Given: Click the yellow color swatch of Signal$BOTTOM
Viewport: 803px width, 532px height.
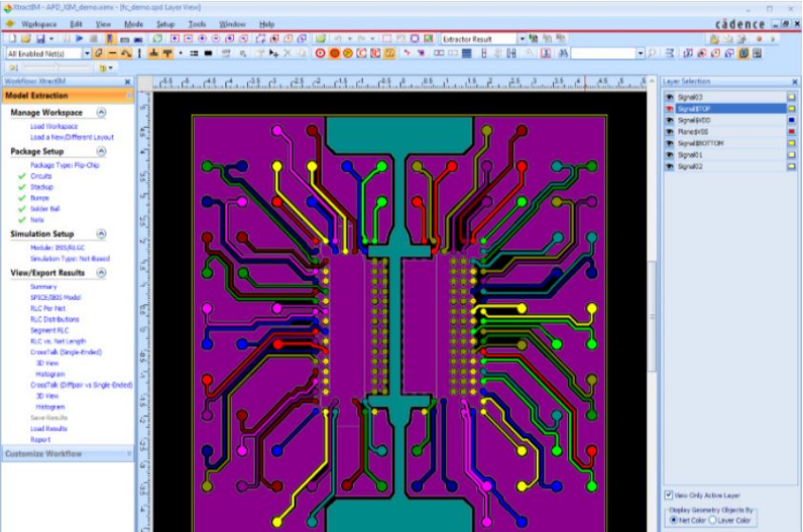Looking at the screenshot, I should click(x=792, y=143).
